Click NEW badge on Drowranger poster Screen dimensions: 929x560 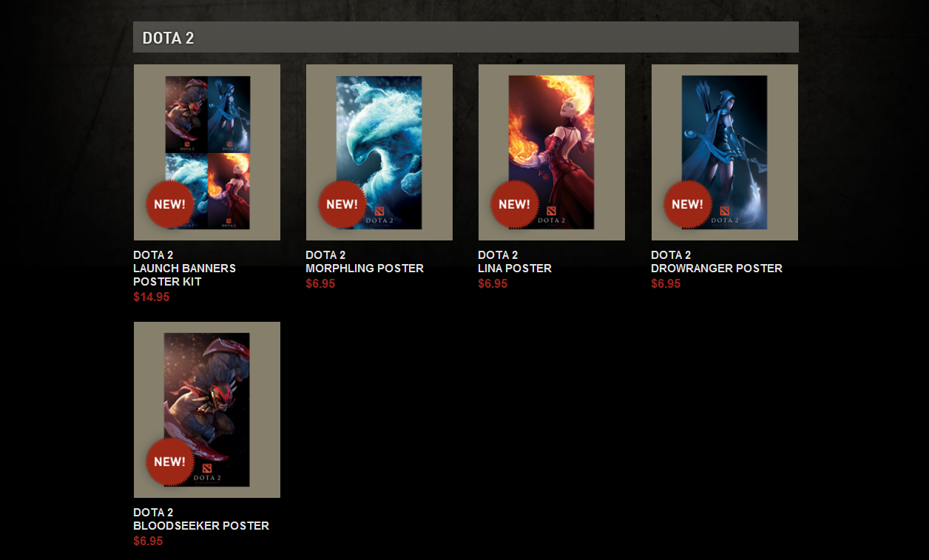point(688,204)
